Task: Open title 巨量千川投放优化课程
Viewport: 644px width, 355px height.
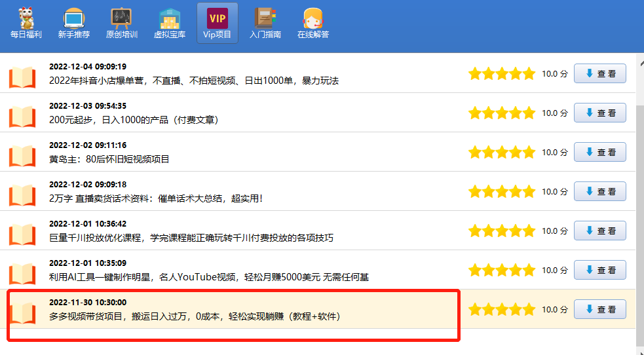Action: pos(191,238)
